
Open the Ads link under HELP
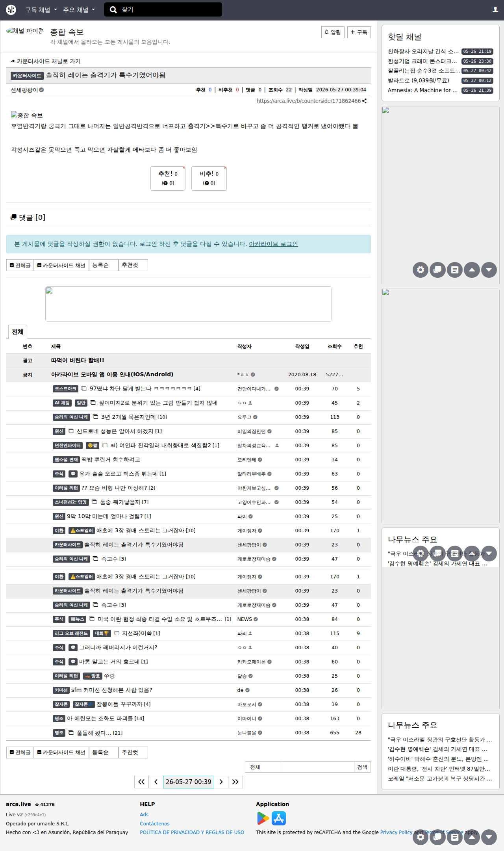pyautogui.click(x=144, y=814)
